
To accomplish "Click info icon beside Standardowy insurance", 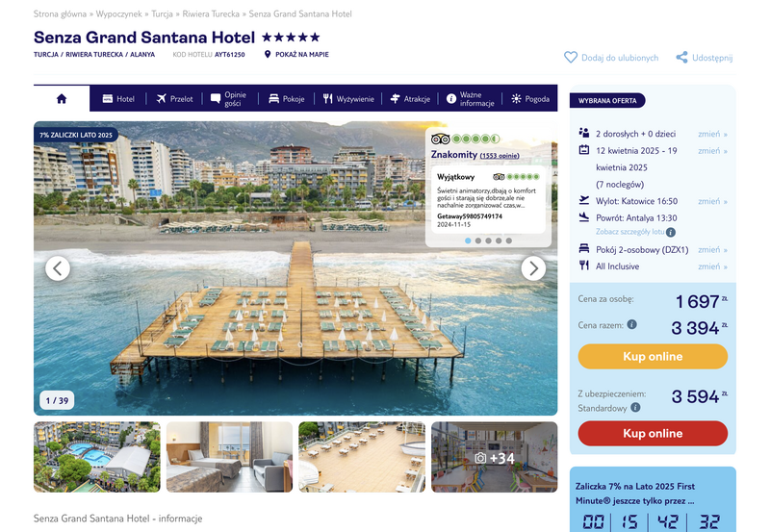I will click(x=635, y=407).
